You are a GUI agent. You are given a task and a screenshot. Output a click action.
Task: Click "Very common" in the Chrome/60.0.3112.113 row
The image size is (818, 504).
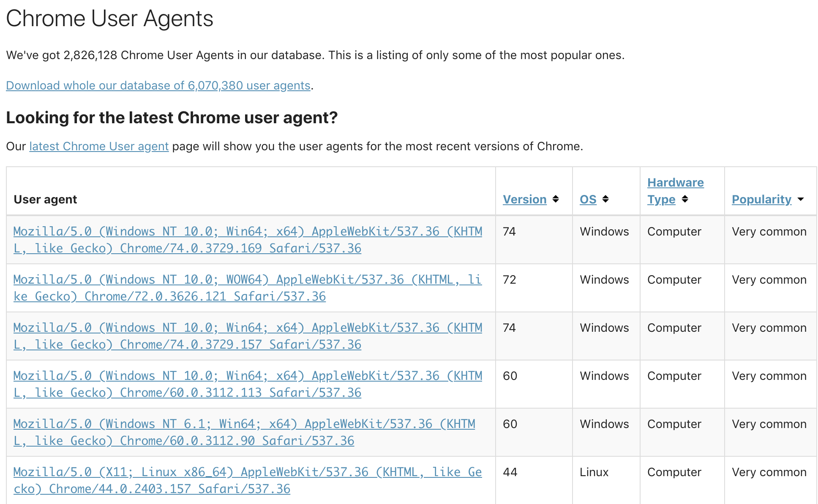point(769,376)
